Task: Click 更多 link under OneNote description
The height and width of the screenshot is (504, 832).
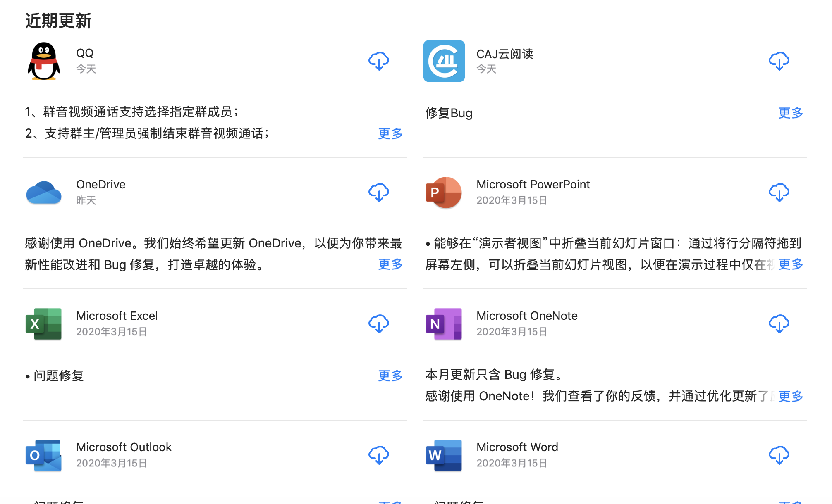Action: click(790, 396)
